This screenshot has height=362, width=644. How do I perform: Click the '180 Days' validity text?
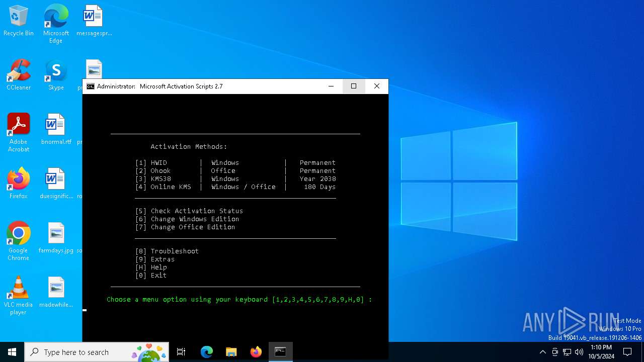pyautogui.click(x=319, y=187)
